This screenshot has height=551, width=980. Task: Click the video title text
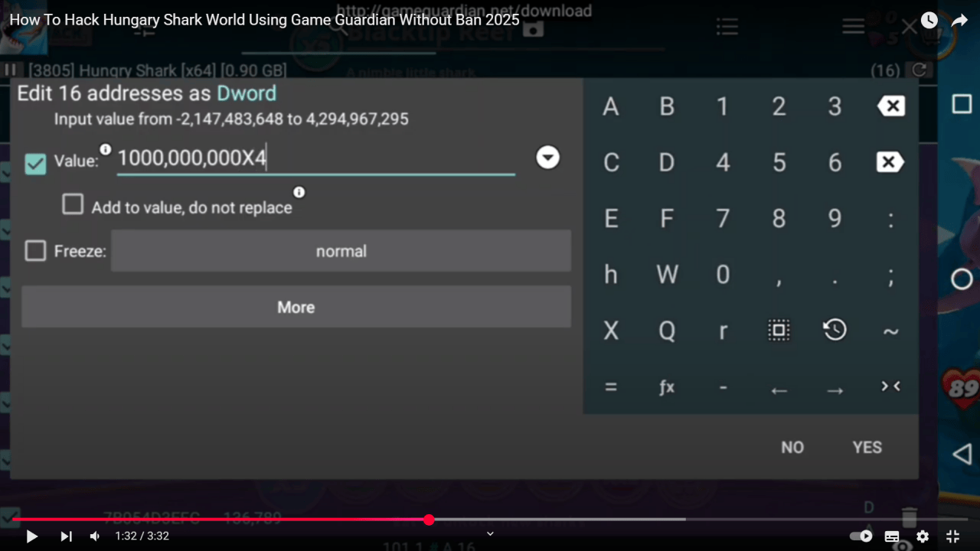click(x=264, y=20)
